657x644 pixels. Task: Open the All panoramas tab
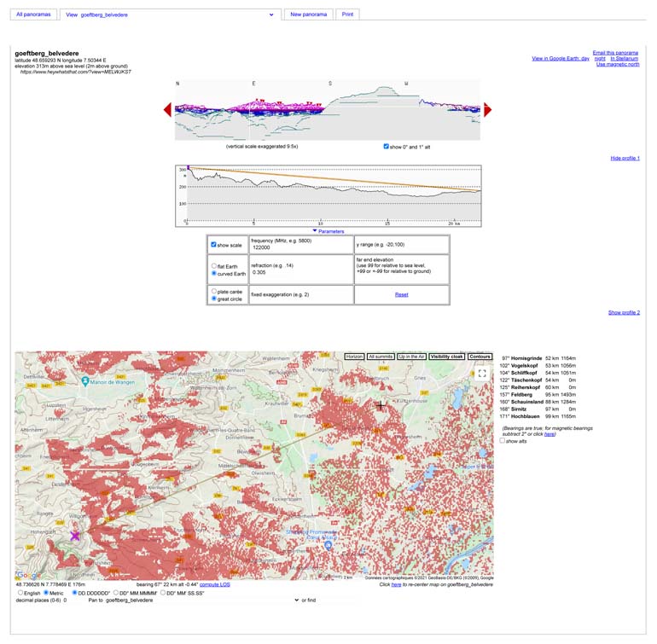click(x=32, y=15)
